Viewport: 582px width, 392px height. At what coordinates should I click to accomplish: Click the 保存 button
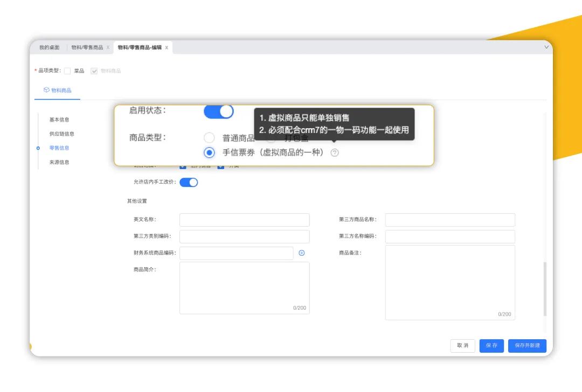491,346
